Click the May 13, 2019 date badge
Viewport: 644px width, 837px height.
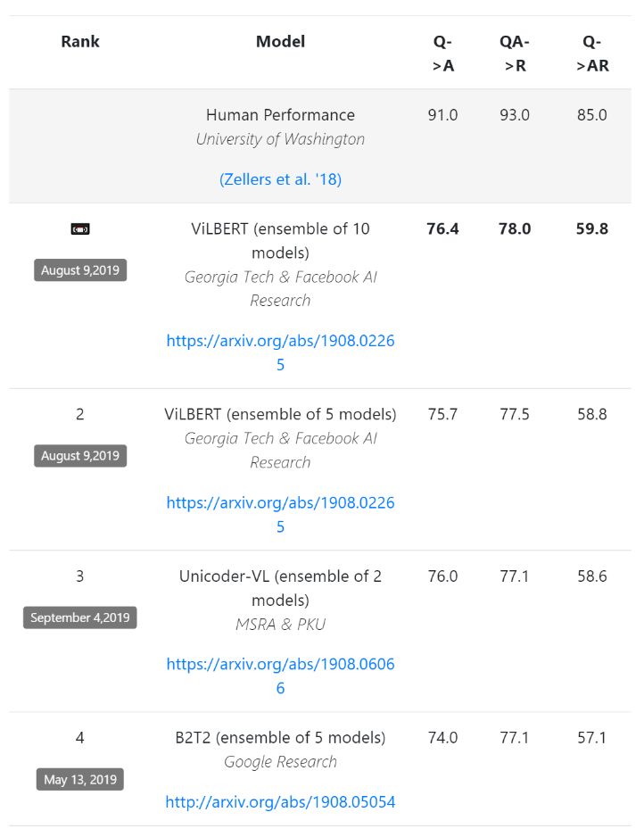[80, 779]
